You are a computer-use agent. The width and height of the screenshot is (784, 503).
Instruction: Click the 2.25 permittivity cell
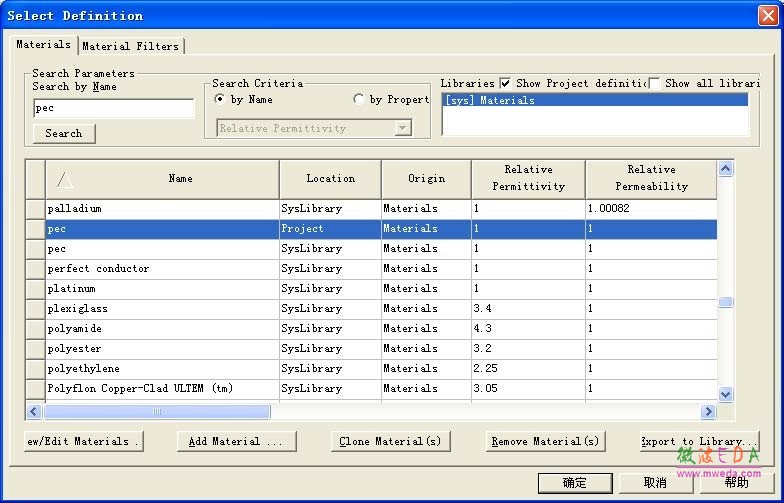click(528, 368)
